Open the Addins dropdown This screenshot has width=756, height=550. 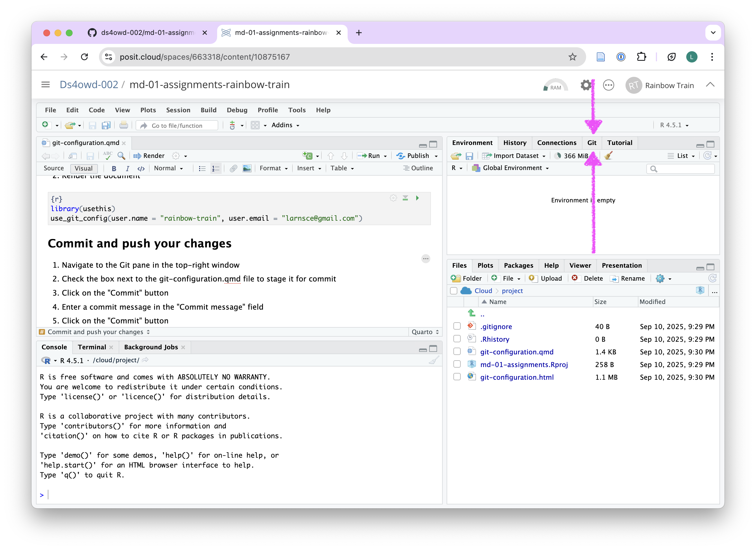(285, 125)
